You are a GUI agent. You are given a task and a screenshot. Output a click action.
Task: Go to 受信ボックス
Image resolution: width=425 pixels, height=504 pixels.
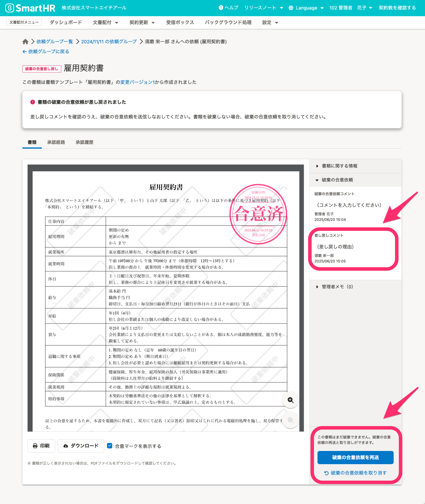(180, 22)
